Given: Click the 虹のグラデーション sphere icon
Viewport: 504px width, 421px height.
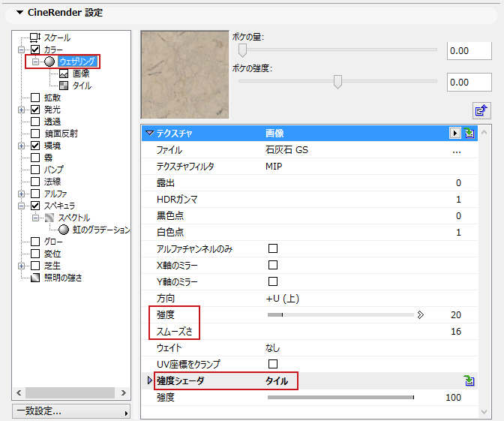Looking at the screenshot, I should coord(64,230).
